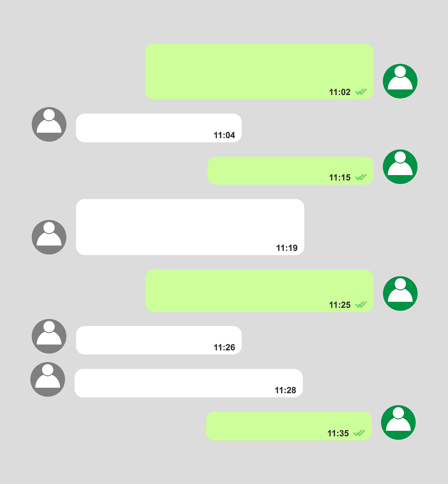Click read-receipt double check at 11:02
The height and width of the screenshot is (484, 448).
(x=361, y=92)
